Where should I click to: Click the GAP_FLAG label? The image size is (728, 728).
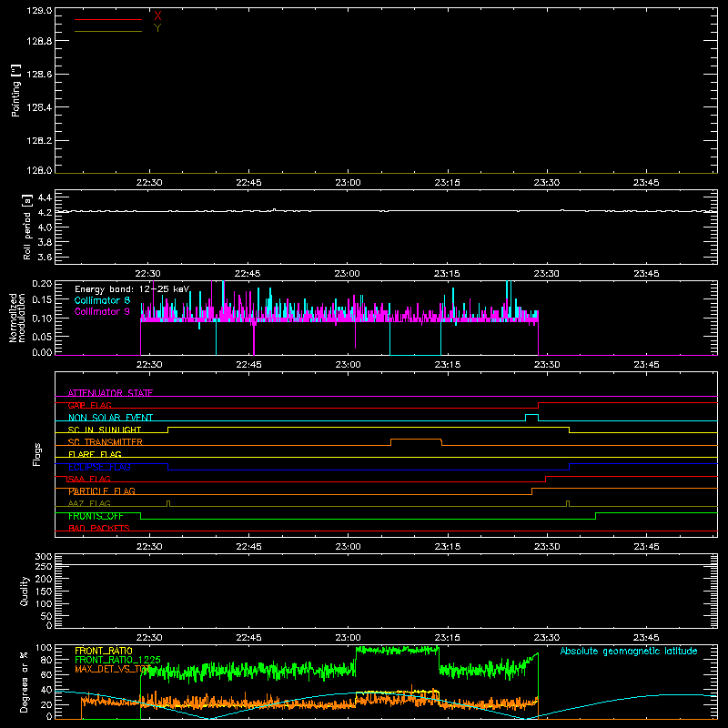click(89, 405)
